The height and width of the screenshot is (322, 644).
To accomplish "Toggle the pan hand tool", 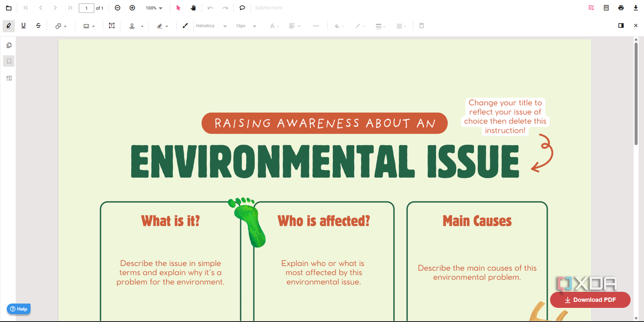I will [193, 8].
